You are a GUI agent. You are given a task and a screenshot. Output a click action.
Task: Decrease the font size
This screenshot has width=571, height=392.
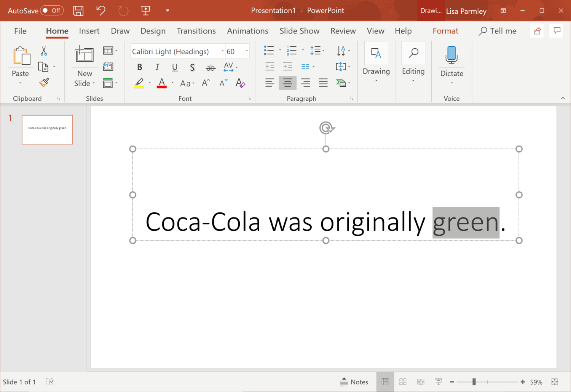tap(223, 83)
